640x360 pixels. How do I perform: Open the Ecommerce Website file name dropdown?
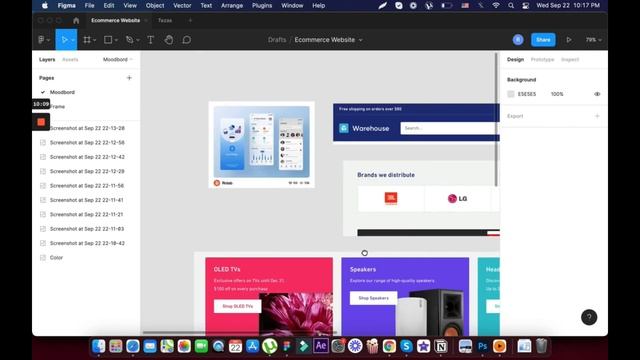point(360,40)
